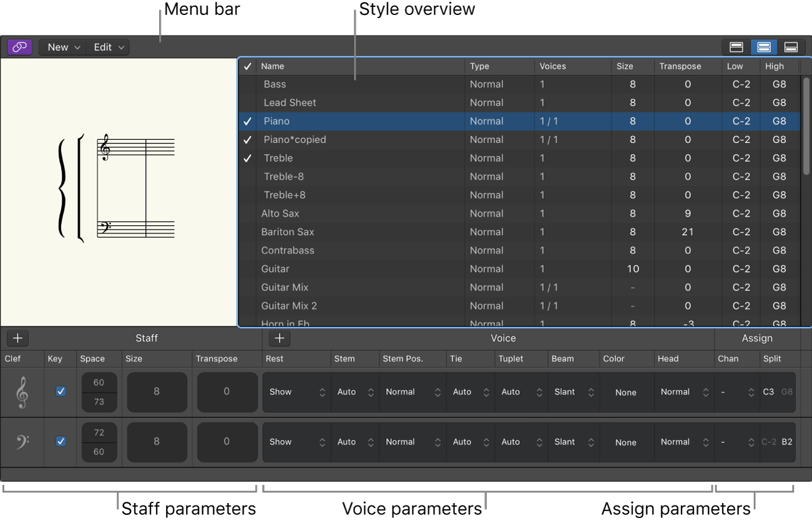Open Head pop-up for treble staff
Screen dimensions: 812x523
point(685,392)
